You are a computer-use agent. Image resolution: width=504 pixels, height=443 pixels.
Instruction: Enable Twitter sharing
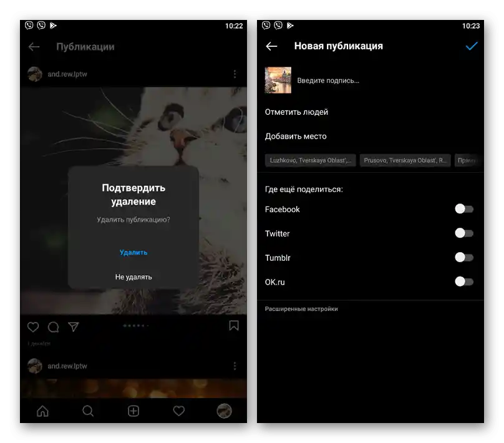[x=464, y=233]
